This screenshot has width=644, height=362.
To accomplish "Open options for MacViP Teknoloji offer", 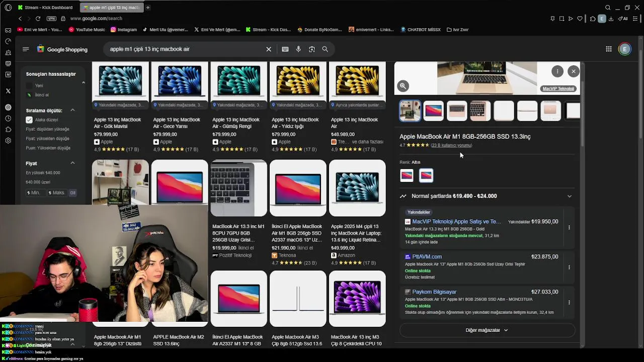I will [569, 228].
